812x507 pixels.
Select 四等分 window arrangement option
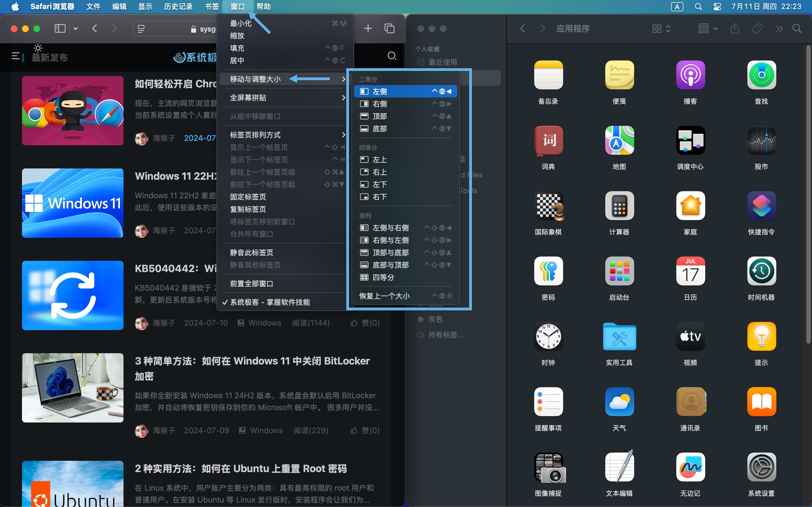(383, 277)
